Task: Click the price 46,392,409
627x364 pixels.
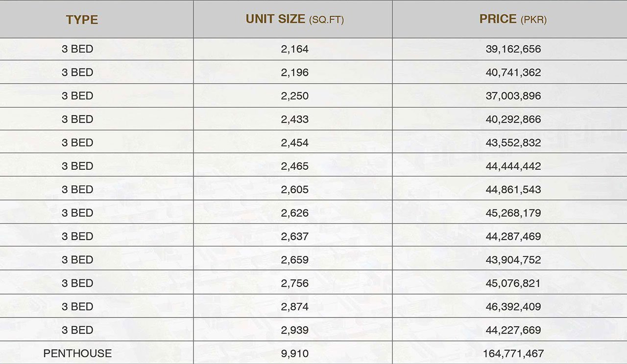Action: click(x=513, y=307)
